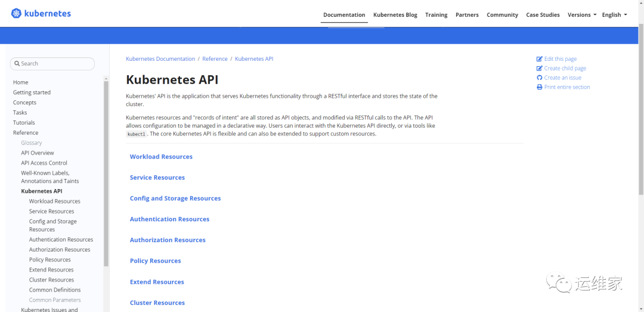Open Authentication Resources in sidebar

click(61, 240)
